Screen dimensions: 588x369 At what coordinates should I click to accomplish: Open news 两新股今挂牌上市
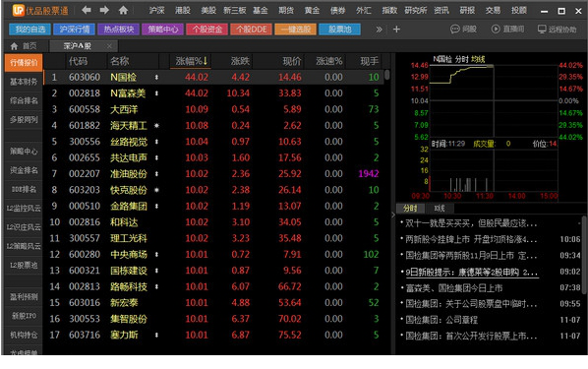[x=471, y=239]
